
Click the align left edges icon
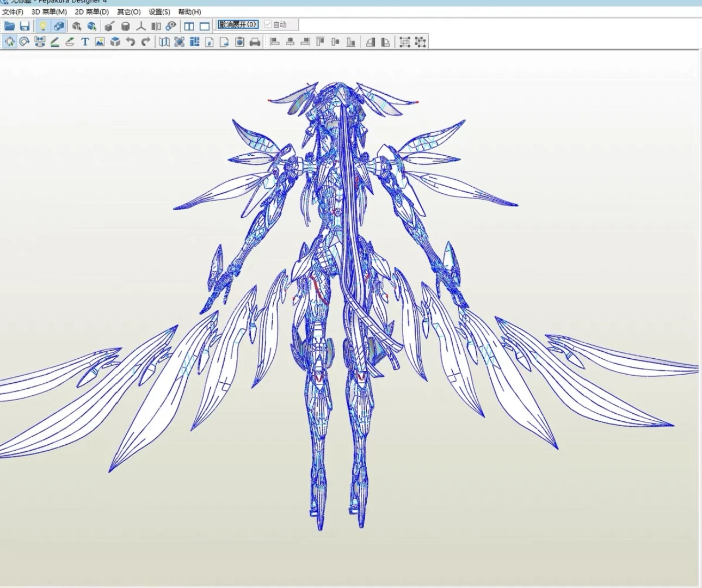pyautogui.click(x=275, y=42)
